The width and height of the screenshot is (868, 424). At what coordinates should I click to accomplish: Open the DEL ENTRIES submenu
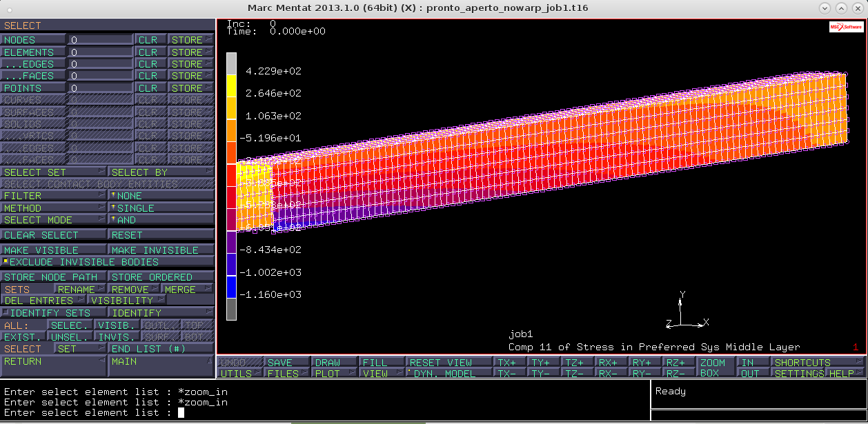tap(44, 301)
